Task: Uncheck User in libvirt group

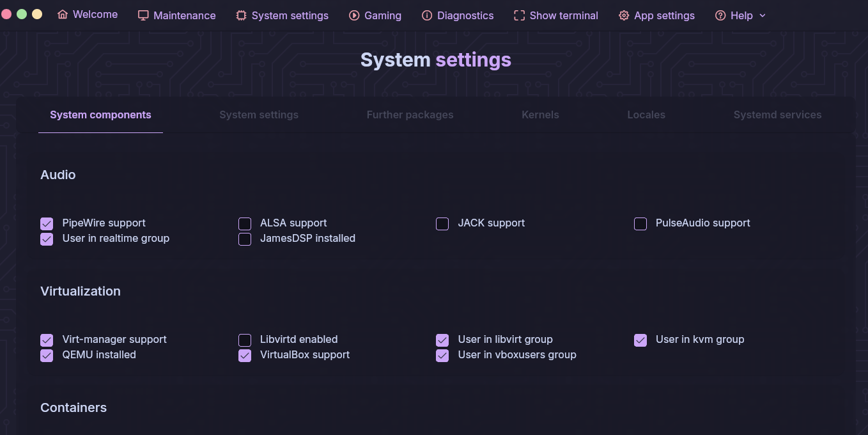Action: (x=442, y=340)
